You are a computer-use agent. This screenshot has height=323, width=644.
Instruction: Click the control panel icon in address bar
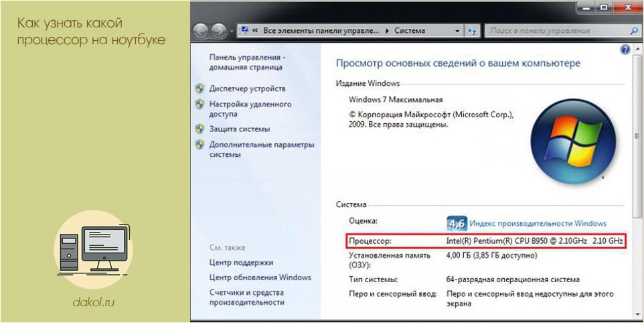(x=245, y=30)
